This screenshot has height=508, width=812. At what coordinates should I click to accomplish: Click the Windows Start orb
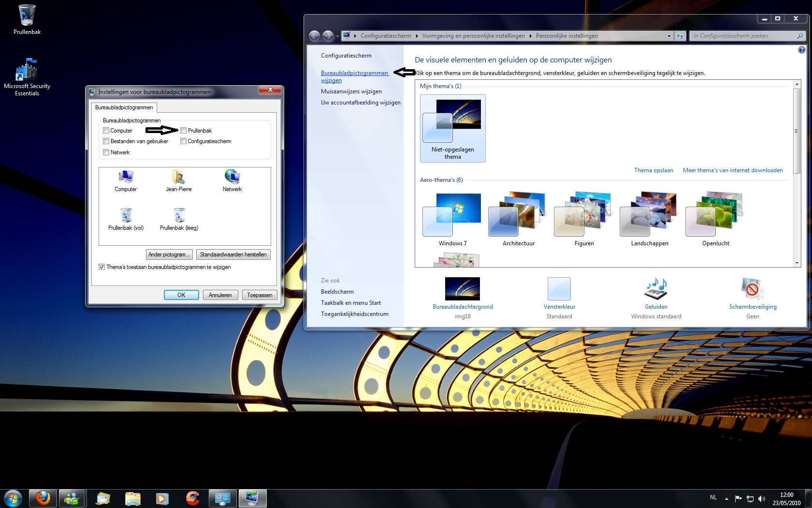13,498
